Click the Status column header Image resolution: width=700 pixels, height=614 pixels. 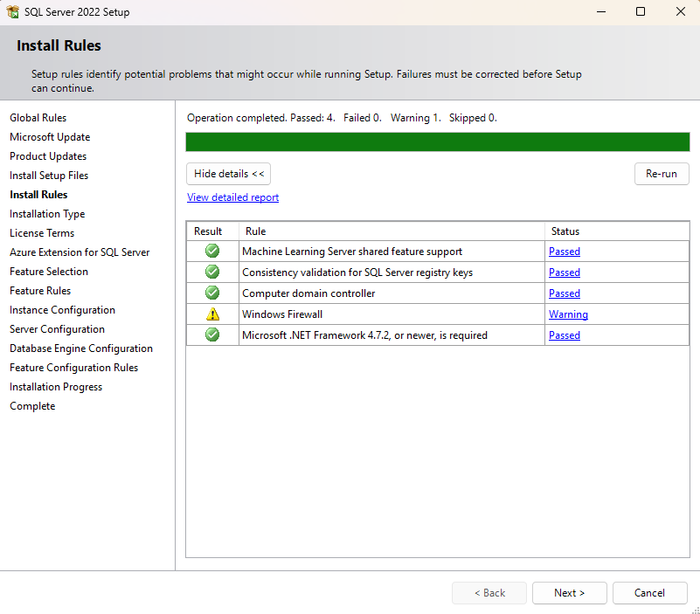616,231
